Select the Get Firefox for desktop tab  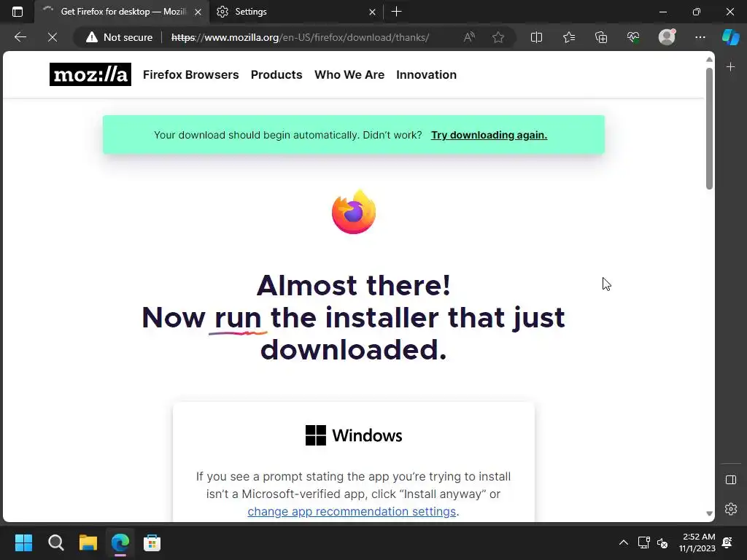pyautogui.click(x=122, y=12)
